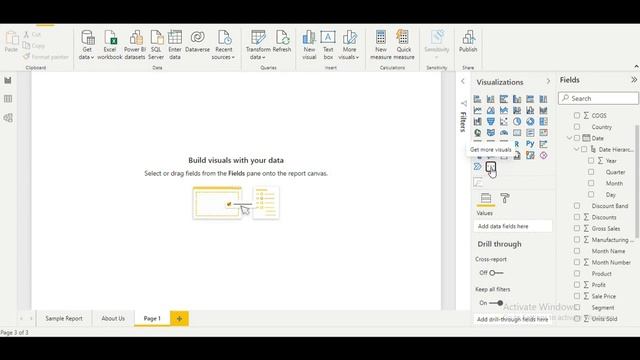Insert a Text box
Image resolution: width=640 pixels, height=360 pixels.
(x=328, y=45)
